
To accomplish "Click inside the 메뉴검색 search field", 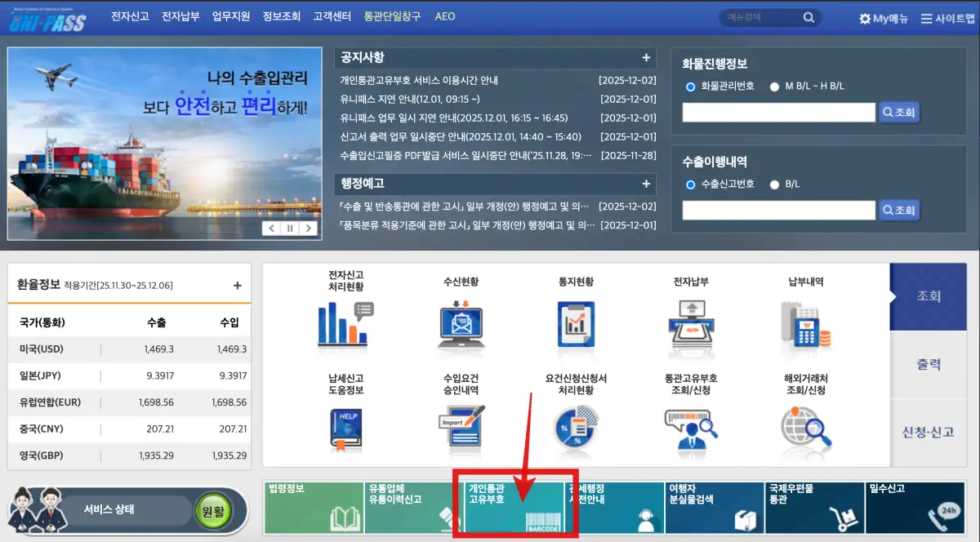I will pyautogui.click(x=759, y=16).
